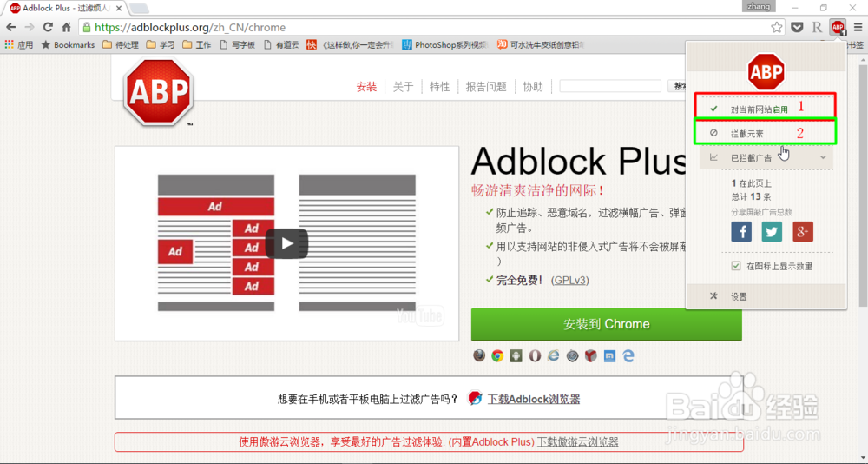Click the website search input field
Viewport: 868px width, 464px height.
tap(610, 86)
